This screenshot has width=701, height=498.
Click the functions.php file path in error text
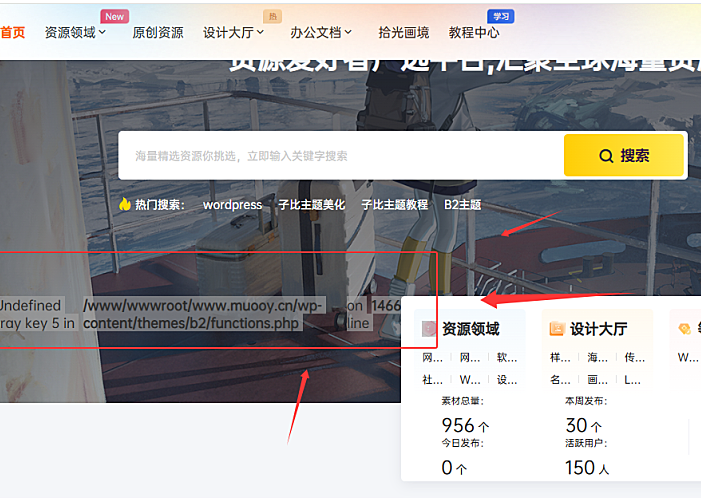pyautogui.click(x=203, y=314)
